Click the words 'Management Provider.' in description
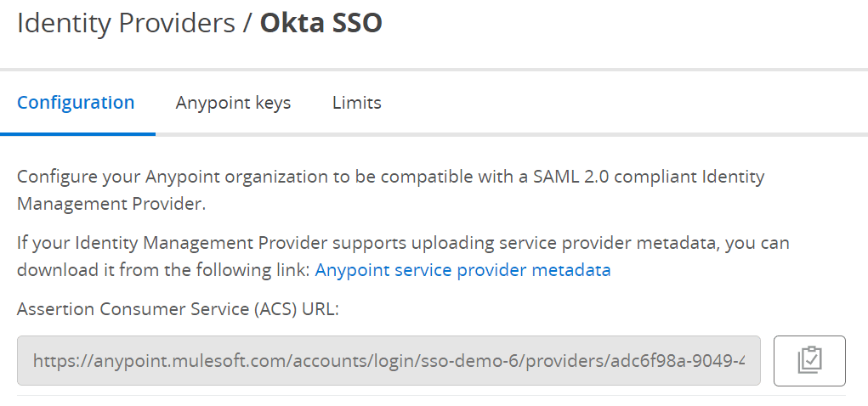Viewport: 868px width, 406px height. [111, 204]
